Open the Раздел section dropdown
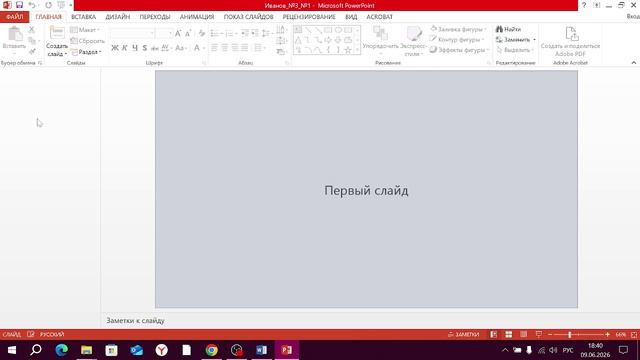The image size is (640, 360). point(86,52)
